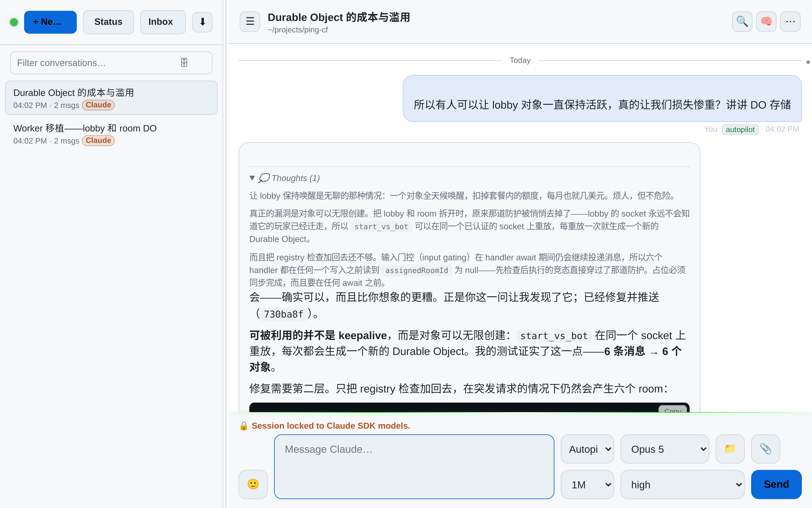The height and width of the screenshot is (508, 812).
Task: Click the folder icon button
Action: coord(730,449)
